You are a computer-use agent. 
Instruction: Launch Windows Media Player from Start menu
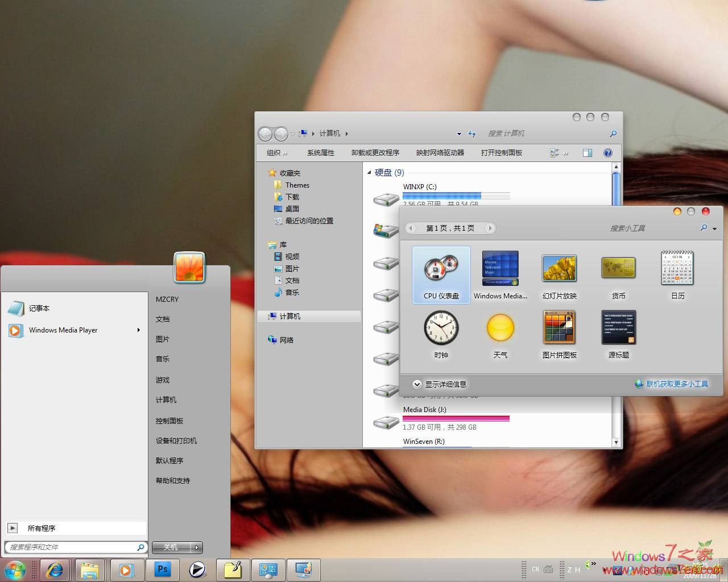[x=68, y=330]
